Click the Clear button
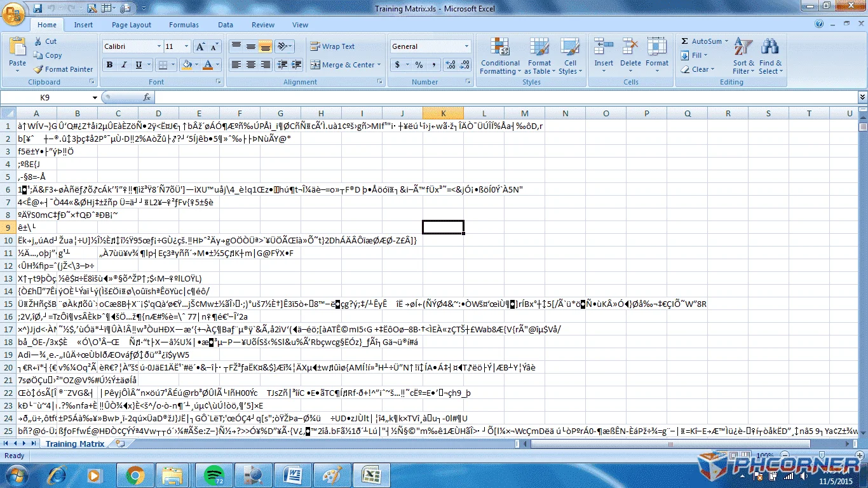The width and height of the screenshot is (868, 488). (x=697, y=69)
